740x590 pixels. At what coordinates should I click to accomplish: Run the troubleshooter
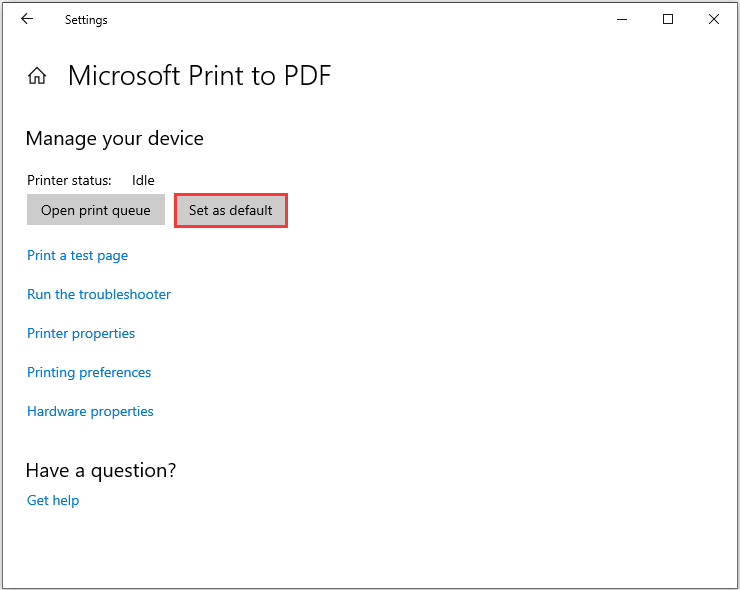[99, 294]
